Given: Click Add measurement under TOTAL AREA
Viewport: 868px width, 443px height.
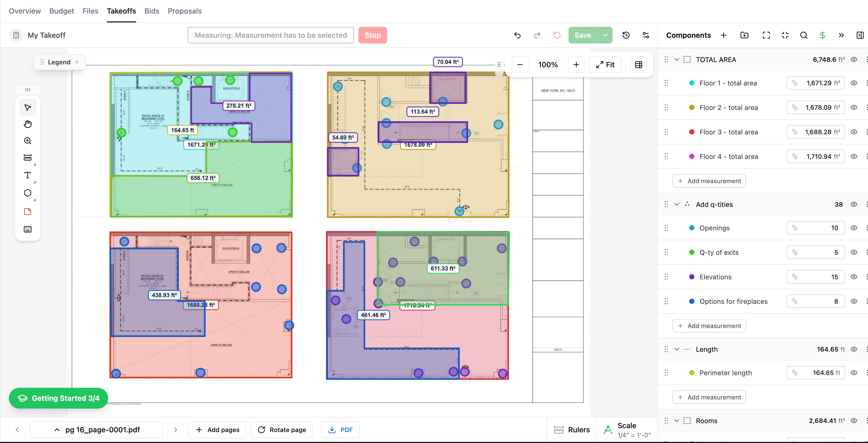Looking at the screenshot, I should click(x=709, y=181).
